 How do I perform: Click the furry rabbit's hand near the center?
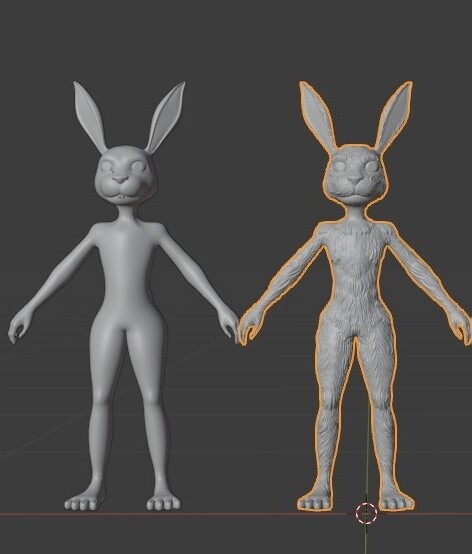249,327
